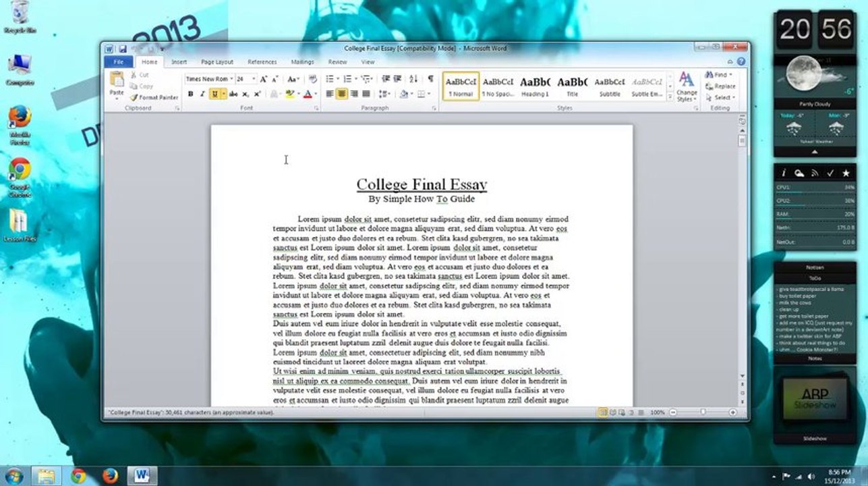Viewport: 868px width, 486px height.
Task: Switch to the View tab
Action: [x=368, y=62]
